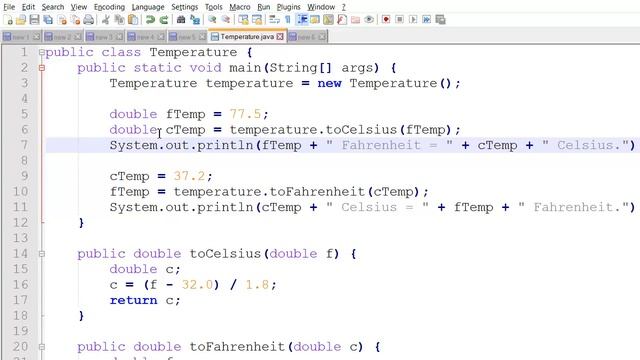Open User Defined Language icon
Viewport: 640px width, 360px height.
coord(315,20)
